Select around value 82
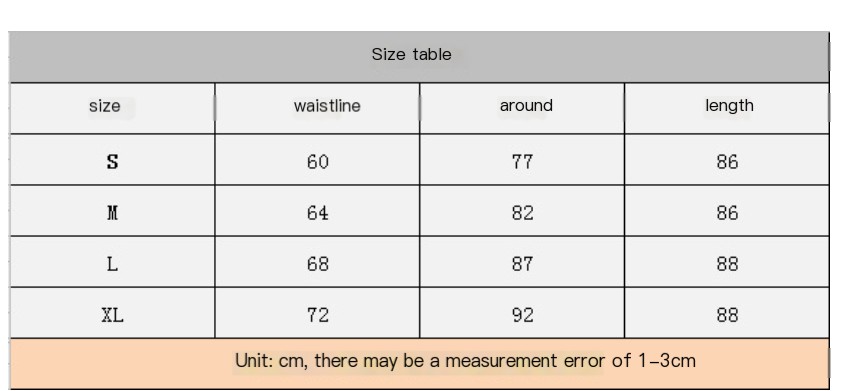 tap(523, 213)
